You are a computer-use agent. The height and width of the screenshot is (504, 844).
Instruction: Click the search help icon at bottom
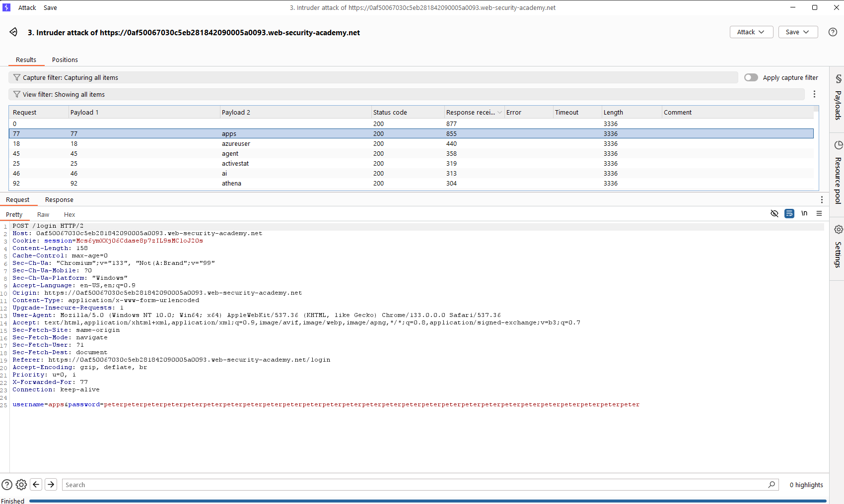[x=7, y=485]
